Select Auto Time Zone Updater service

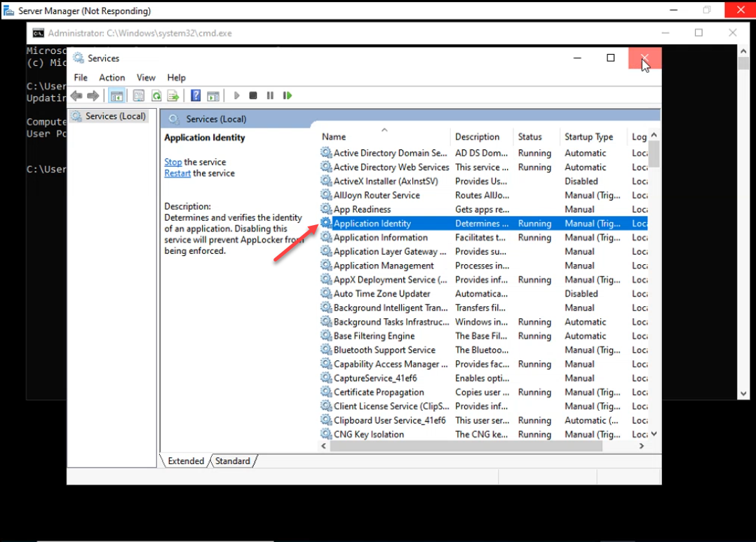(x=484, y=294)
